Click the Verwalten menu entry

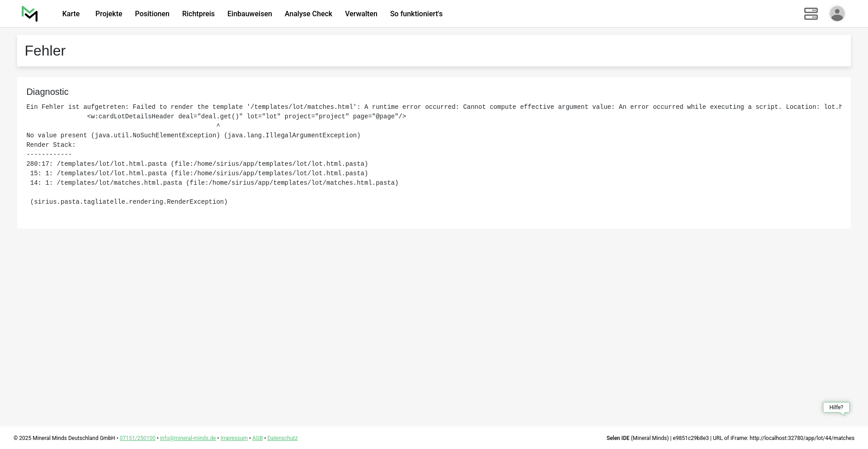361,14
